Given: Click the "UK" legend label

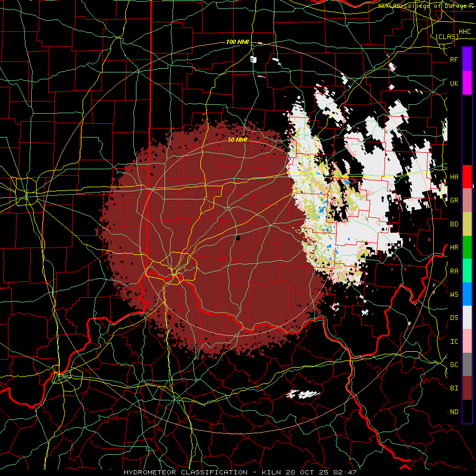Looking at the screenshot, I should [x=454, y=83].
